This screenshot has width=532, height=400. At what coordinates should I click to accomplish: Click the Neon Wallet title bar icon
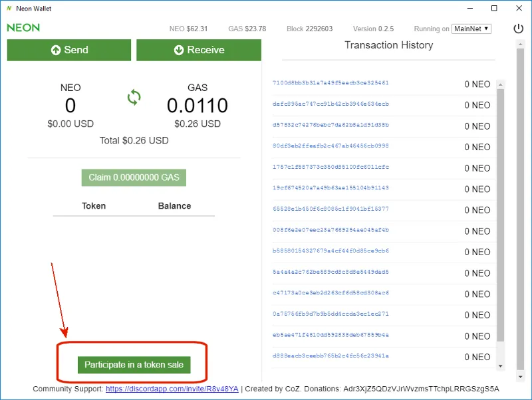(9, 8)
